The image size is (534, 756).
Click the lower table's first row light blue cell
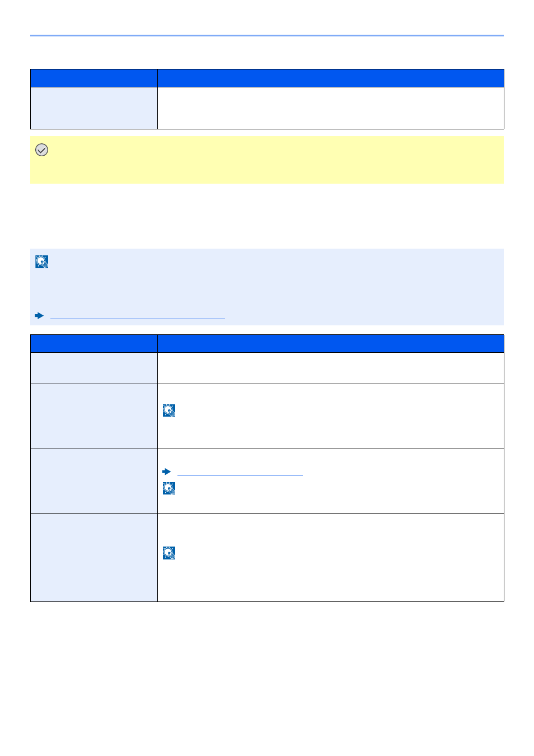pyautogui.click(x=94, y=368)
